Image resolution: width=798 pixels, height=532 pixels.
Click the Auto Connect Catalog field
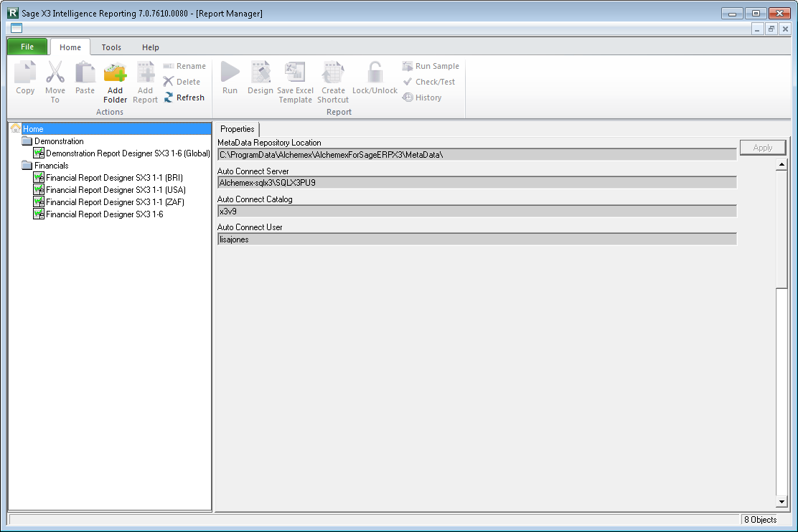[477, 211]
